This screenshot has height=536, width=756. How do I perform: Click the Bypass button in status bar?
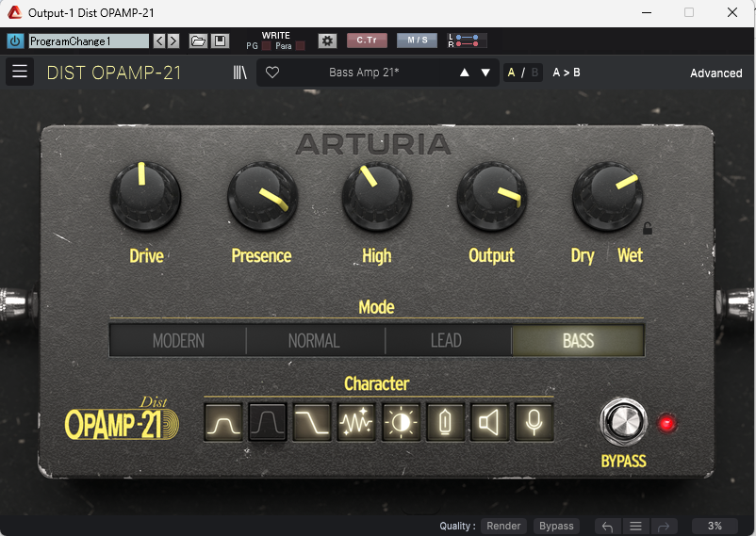pos(556,526)
